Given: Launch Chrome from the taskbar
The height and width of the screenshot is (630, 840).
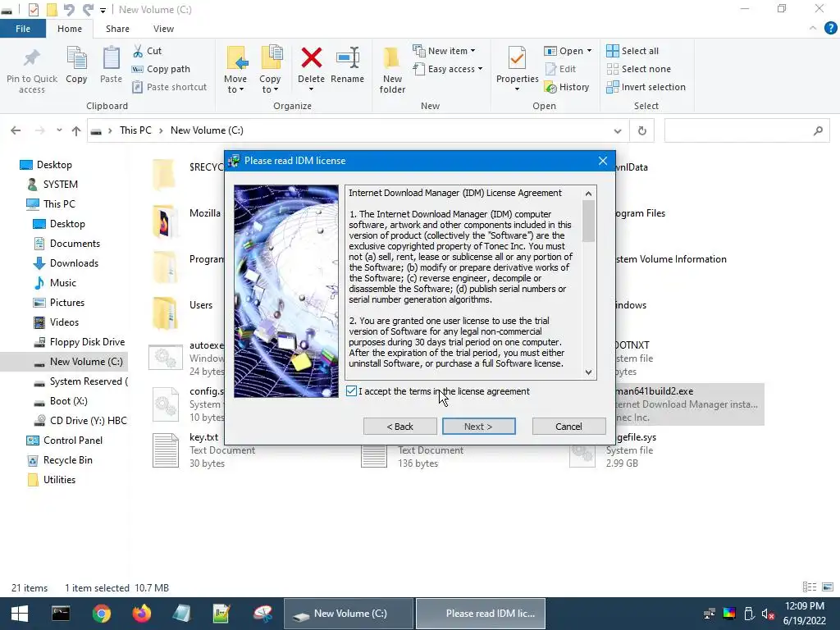Looking at the screenshot, I should 101,614.
